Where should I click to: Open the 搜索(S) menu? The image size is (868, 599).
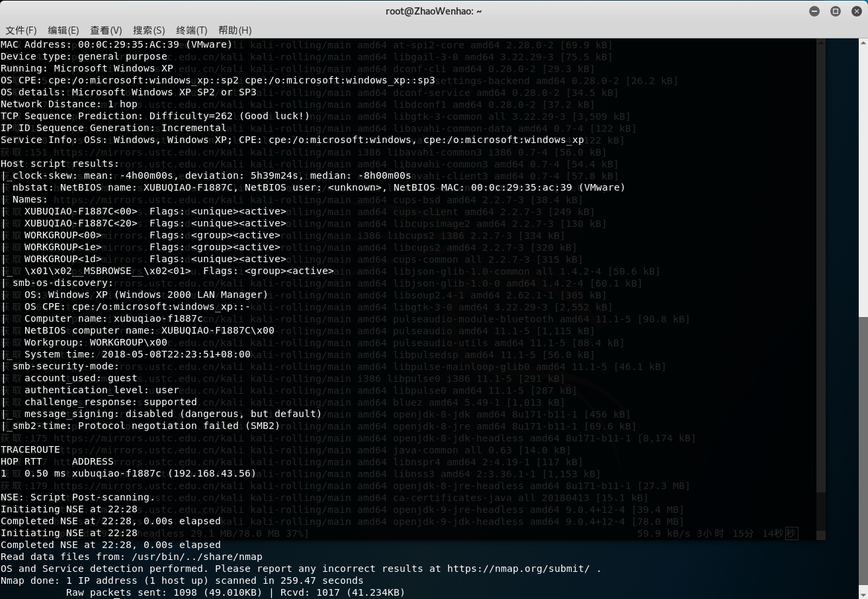[x=149, y=30]
